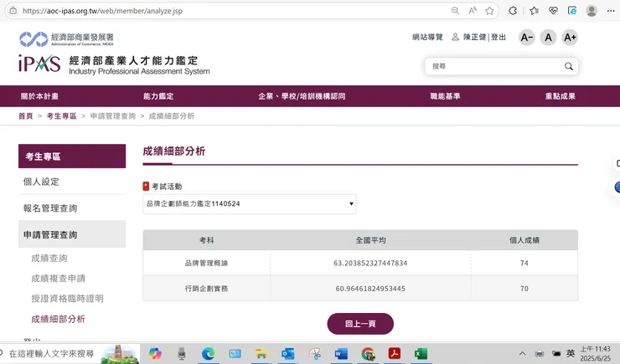Screen dimensions: 620x364
Task: Click the 回上一頁 button
Action: tap(360, 324)
